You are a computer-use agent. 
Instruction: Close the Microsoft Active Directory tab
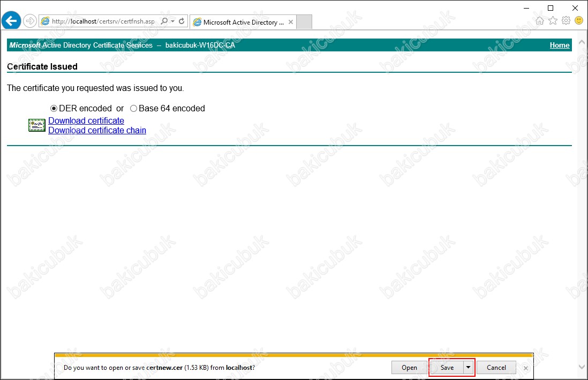click(291, 22)
